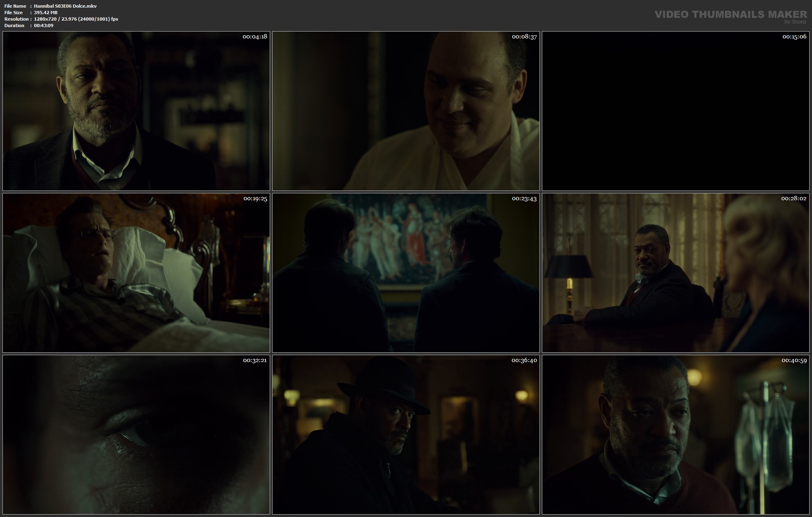
Task: Click the 'by Scorp' credit text
Action: [795, 22]
